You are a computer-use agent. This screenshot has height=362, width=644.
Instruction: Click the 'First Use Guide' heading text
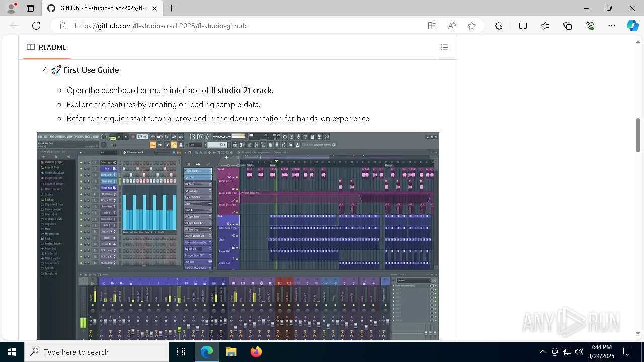[91, 70]
